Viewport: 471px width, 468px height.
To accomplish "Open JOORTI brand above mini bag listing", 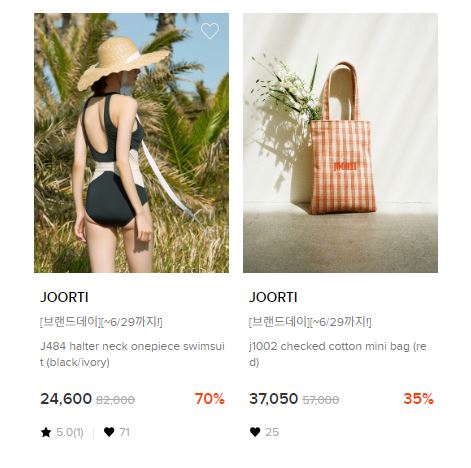I will tap(273, 297).
